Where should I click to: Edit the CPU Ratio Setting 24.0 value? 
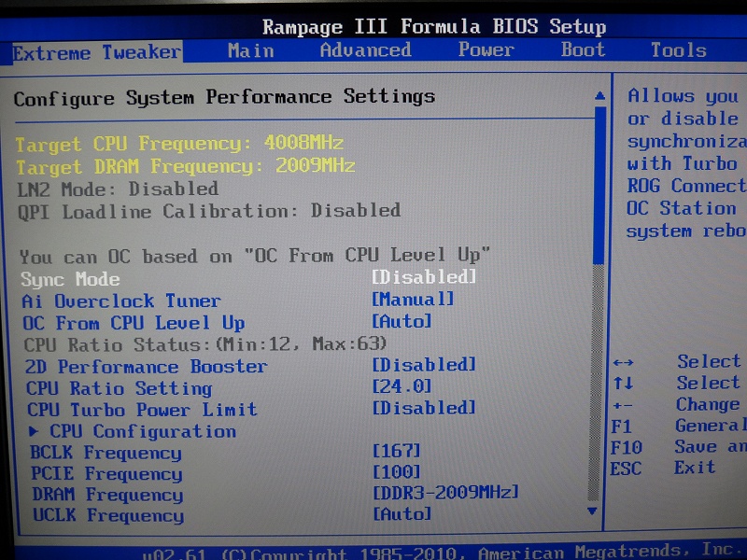pos(402,386)
